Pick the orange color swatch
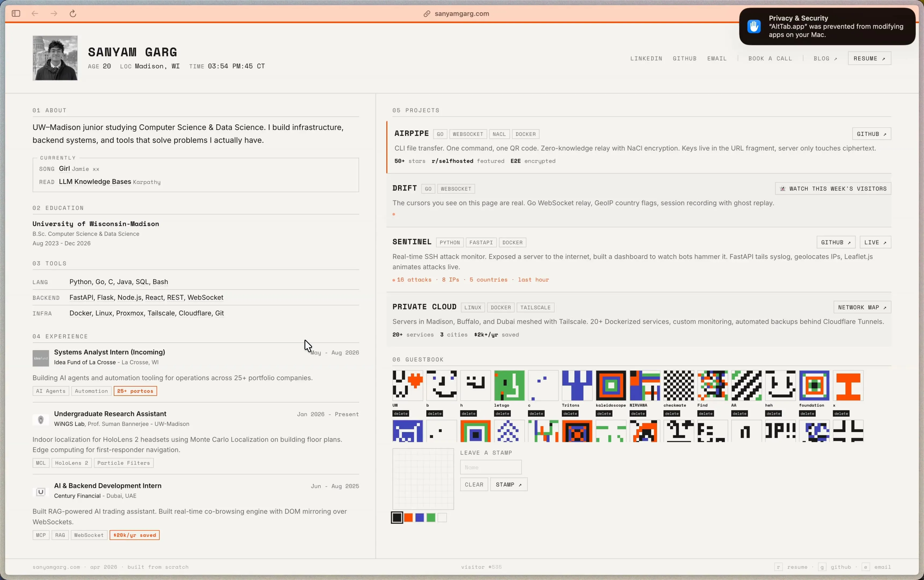The image size is (924, 580). pos(409,517)
